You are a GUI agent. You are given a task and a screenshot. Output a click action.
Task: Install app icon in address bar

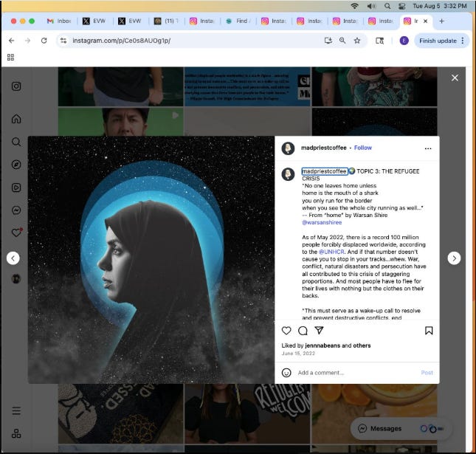click(328, 41)
